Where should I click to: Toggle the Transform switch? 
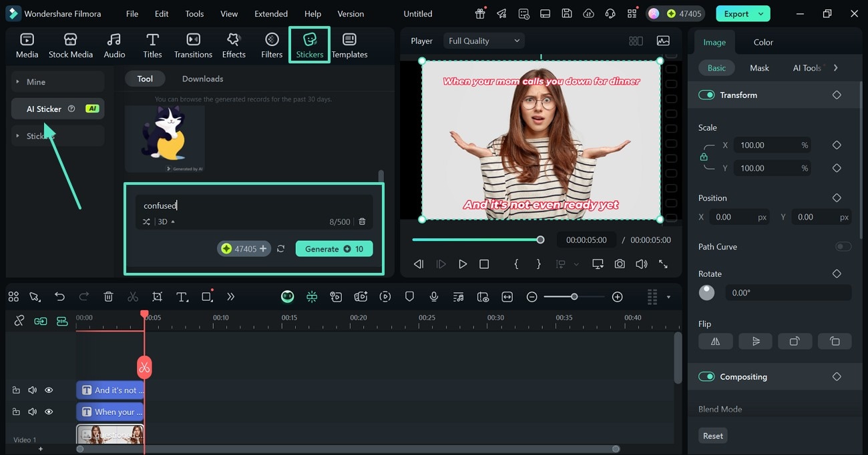[x=706, y=95]
